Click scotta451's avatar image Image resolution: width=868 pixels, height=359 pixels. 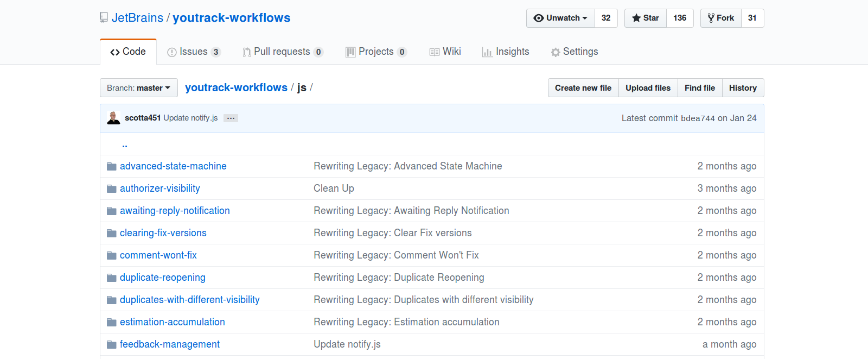[x=113, y=118]
